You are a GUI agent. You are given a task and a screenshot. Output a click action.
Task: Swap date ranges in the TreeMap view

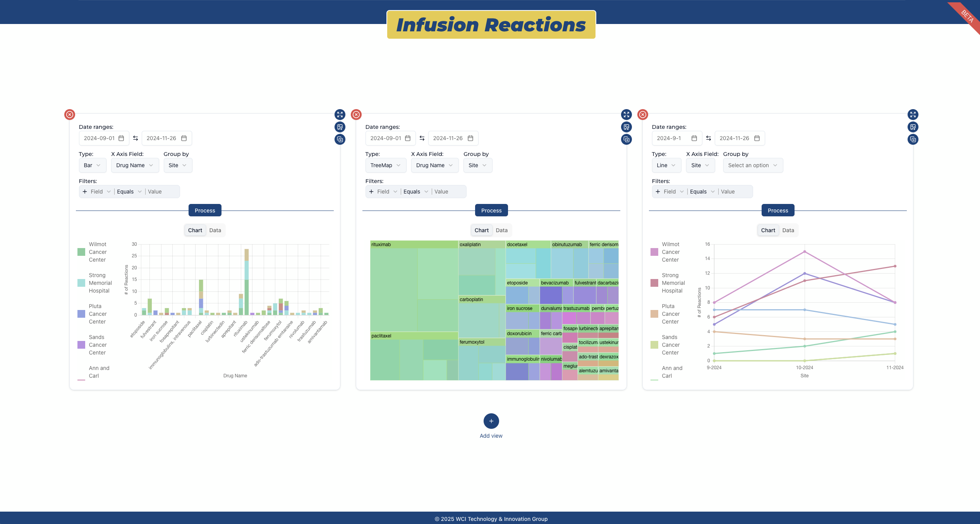422,138
